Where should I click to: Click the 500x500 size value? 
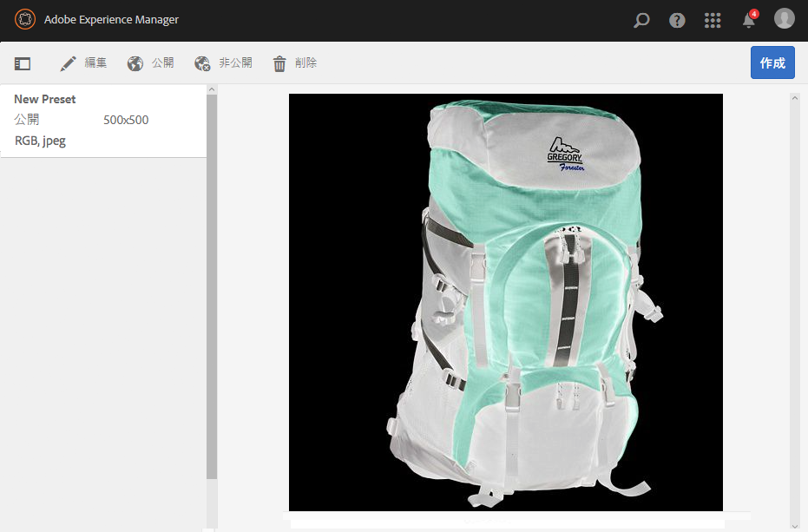point(126,120)
